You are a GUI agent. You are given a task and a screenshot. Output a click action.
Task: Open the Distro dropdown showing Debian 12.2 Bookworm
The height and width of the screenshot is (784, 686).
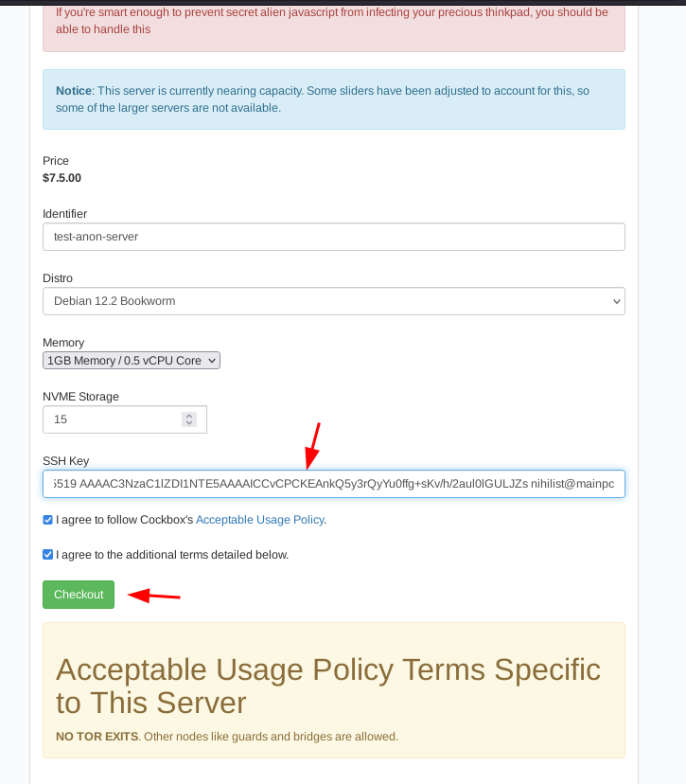click(x=333, y=301)
